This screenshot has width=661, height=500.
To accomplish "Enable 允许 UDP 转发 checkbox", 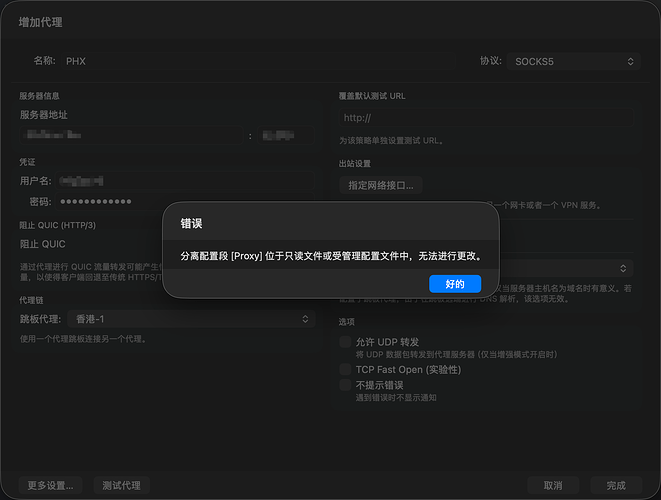I will click(345, 341).
